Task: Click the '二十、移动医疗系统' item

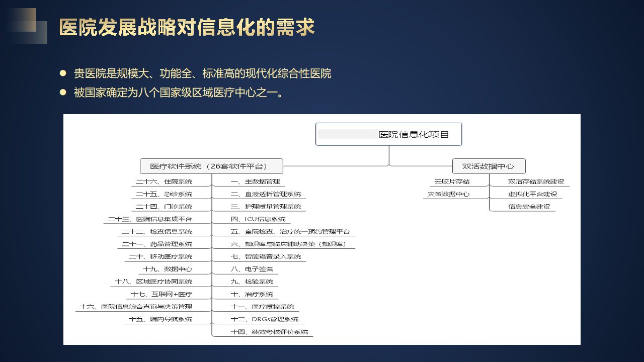Action: click(160, 257)
